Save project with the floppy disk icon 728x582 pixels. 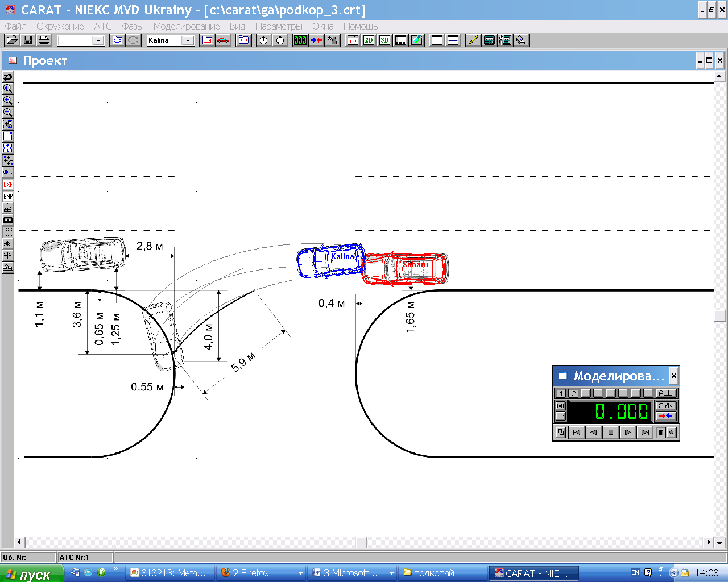point(28,40)
